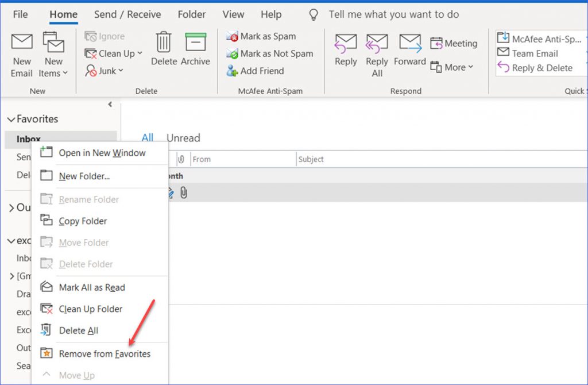The height and width of the screenshot is (385, 588).
Task: Switch to the Send / Receive tab
Action: tap(127, 14)
